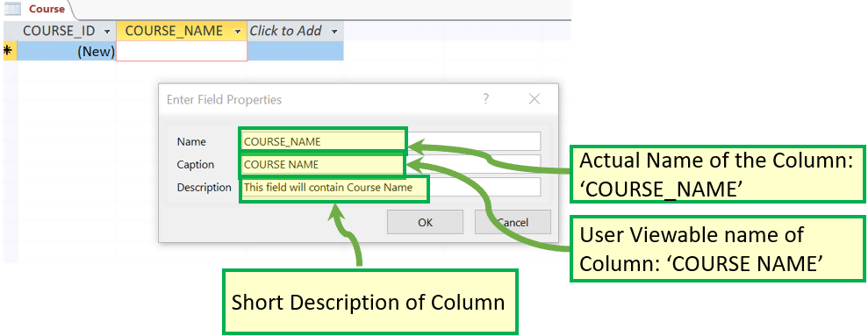Click the (New) COURSE_ID cell
This screenshot has height=336, width=868.
point(67,51)
